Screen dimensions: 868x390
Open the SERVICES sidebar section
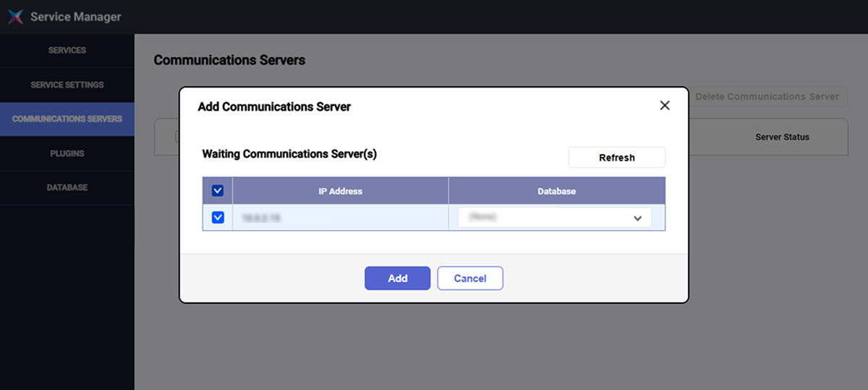[67, 51]
